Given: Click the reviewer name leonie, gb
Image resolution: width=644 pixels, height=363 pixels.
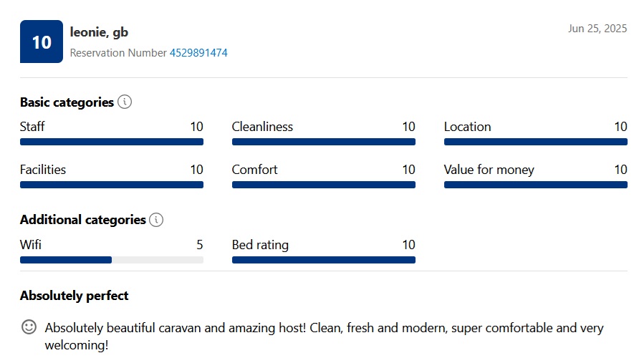Looking at the screenshot, I should (x=99, y=32).
